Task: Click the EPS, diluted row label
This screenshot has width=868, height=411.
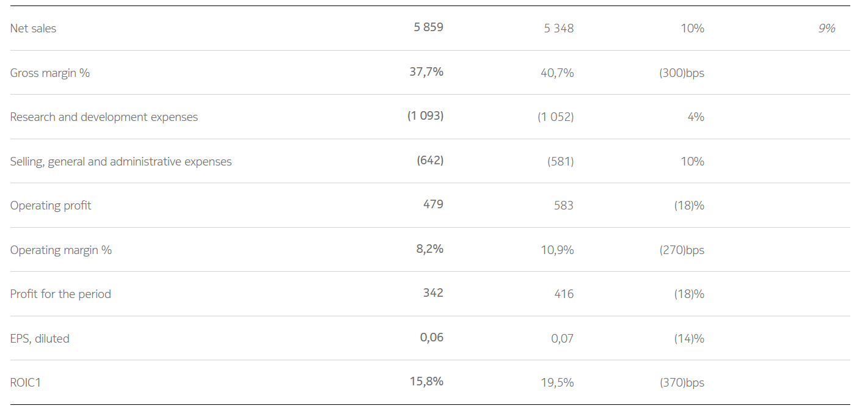Action: (x=40, y=339)
